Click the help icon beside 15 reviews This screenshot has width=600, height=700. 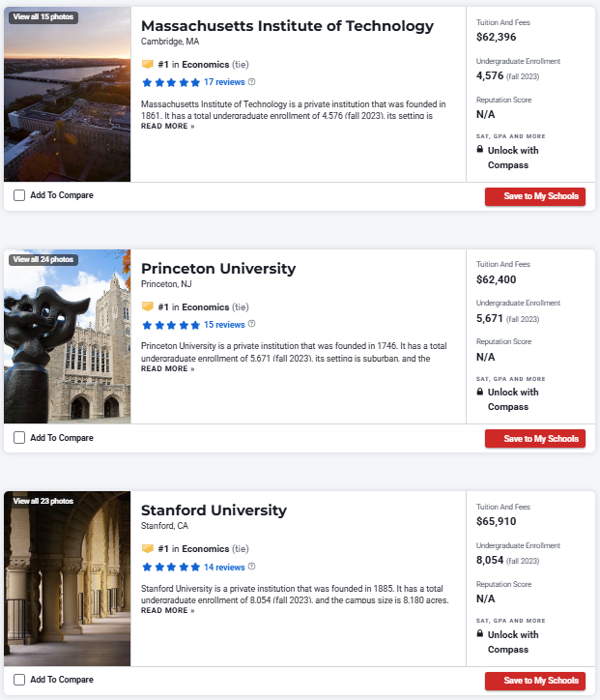pyautogui.click(x=251, y=324)
